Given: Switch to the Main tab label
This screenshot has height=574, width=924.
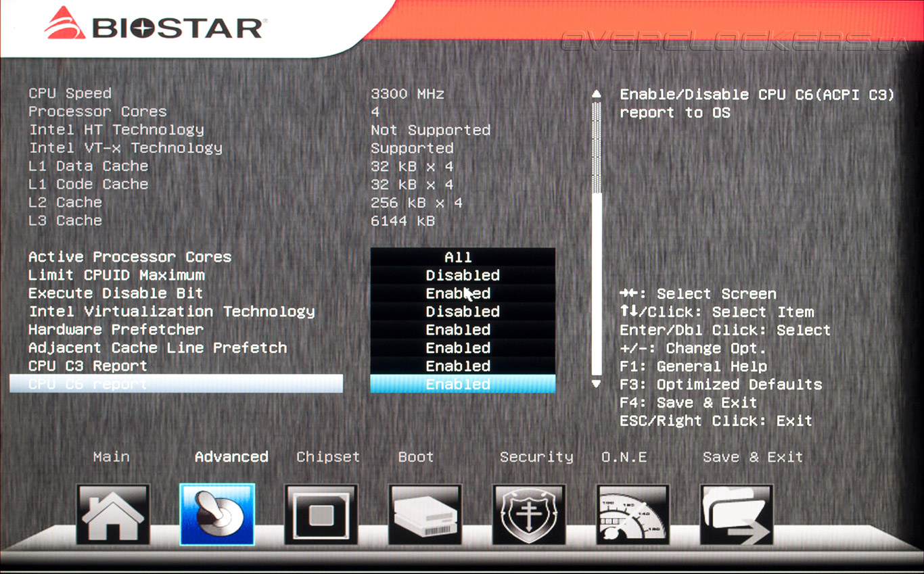Looking at the screenshot, I should [x=112, y=457].
